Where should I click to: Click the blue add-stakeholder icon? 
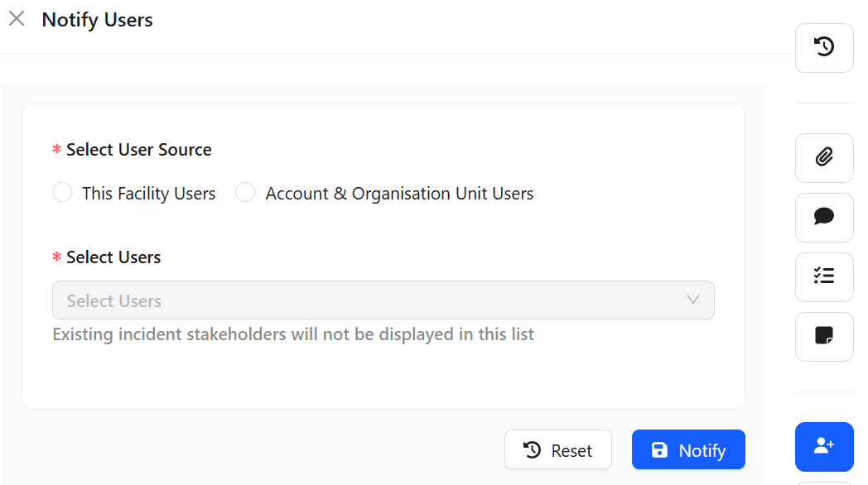pos(824,446)
